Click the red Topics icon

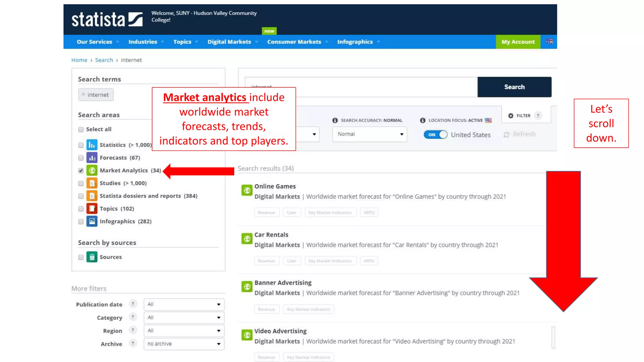pyautogui.click(x=92, y=209)
